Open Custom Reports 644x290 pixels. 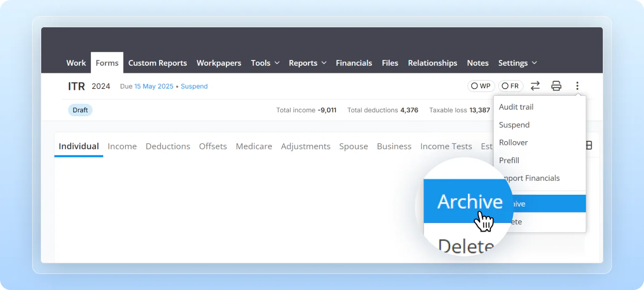pos(157,63)
